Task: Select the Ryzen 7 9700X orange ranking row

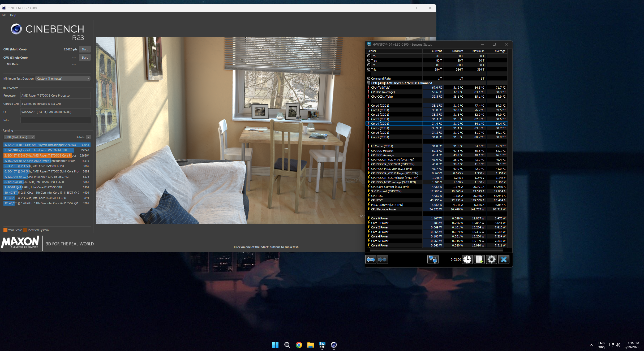Action: point(47,155)
